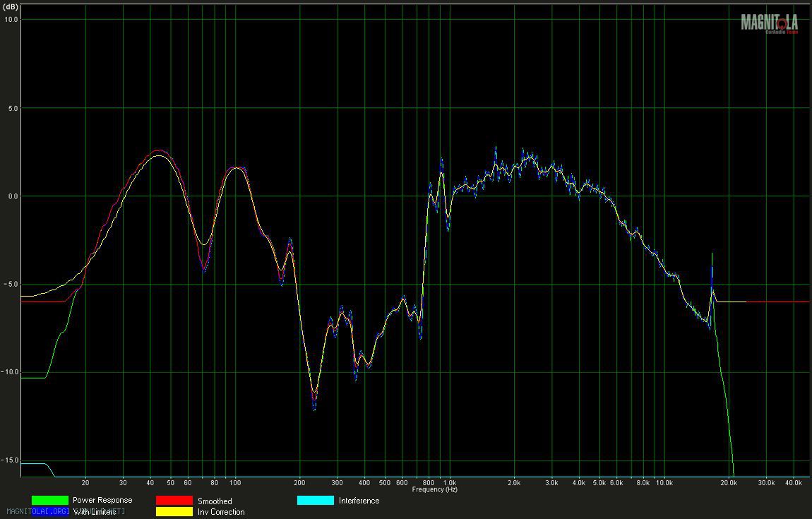Click the 40.0k frequency tick label
The height and width of the screenshot is (519, 812).
tap(793, 483)
